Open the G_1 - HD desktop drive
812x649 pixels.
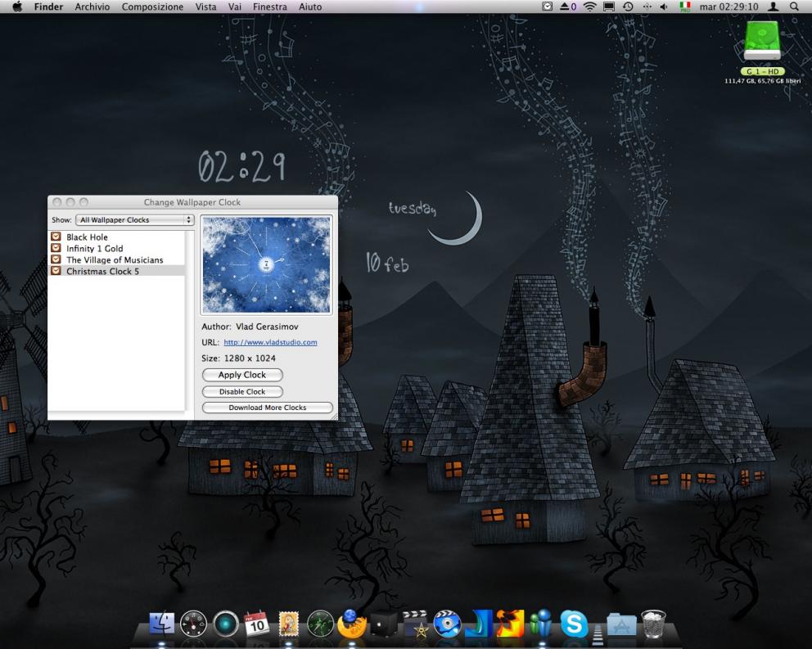click(x=762, y=42)
